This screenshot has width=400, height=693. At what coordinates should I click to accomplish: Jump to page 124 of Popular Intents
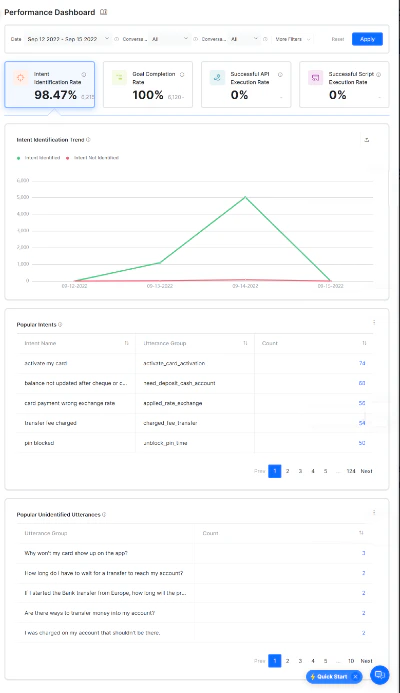click(351, 471)
